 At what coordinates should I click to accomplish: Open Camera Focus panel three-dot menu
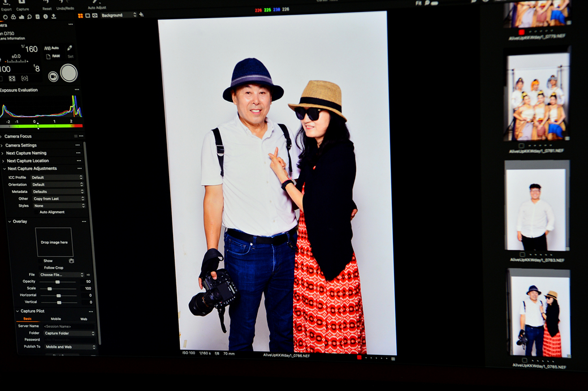coord(81,136)
